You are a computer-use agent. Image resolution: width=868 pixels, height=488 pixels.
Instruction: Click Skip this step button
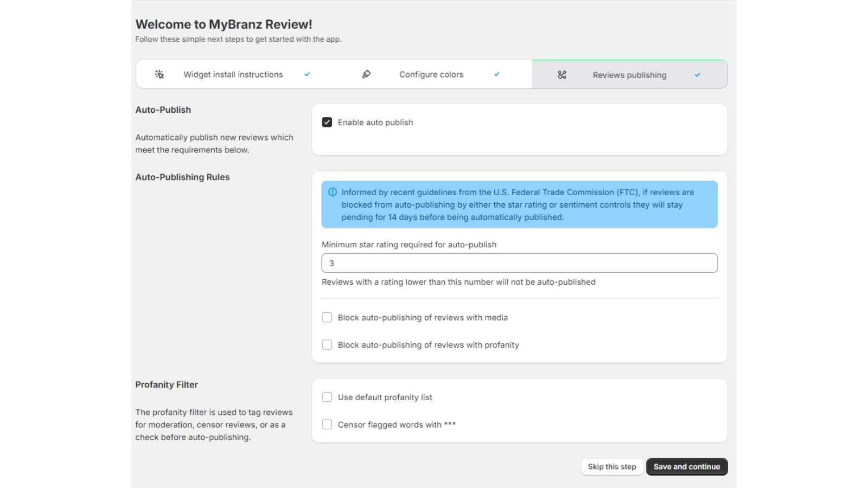click(612, 467)
